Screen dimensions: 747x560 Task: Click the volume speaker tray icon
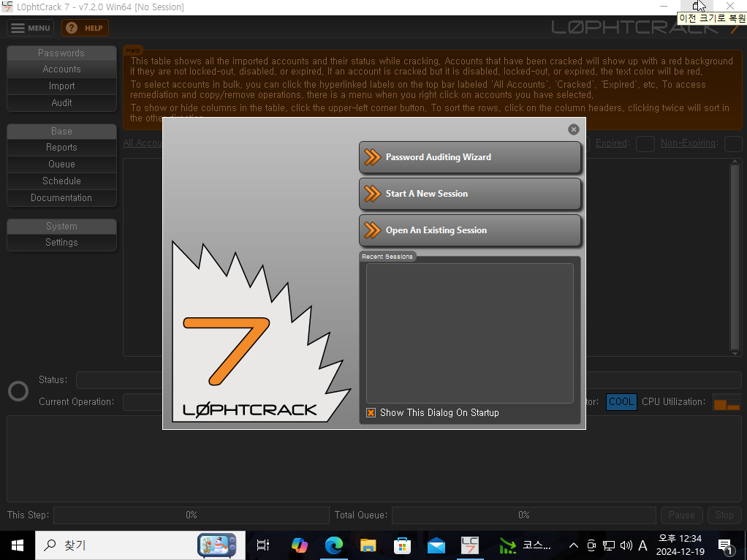pyautogui.click(x=626, y=545)
